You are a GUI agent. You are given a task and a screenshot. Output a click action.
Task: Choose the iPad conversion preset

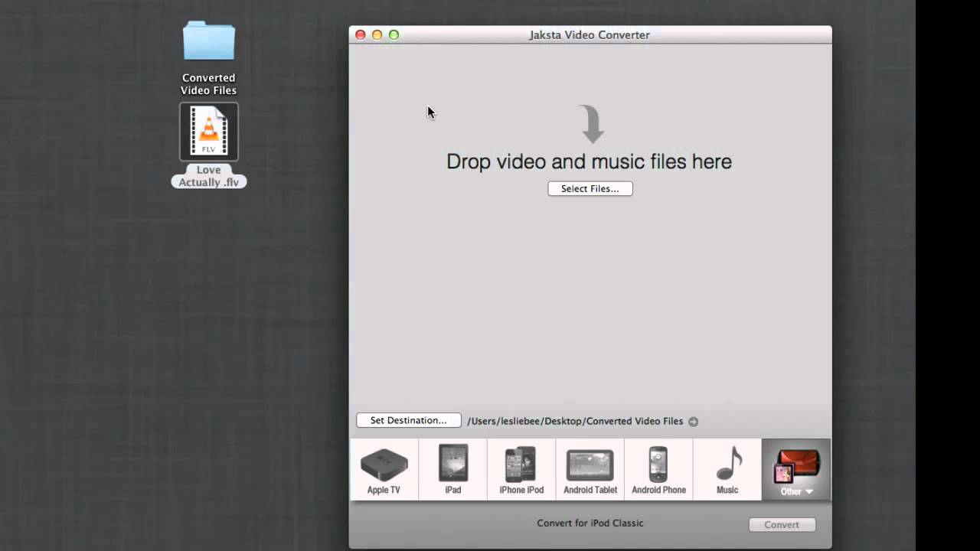(452, 469)
